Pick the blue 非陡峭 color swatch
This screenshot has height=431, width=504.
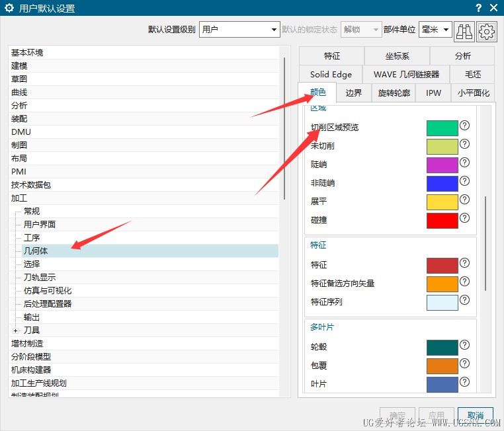click(x=442, y=184)
